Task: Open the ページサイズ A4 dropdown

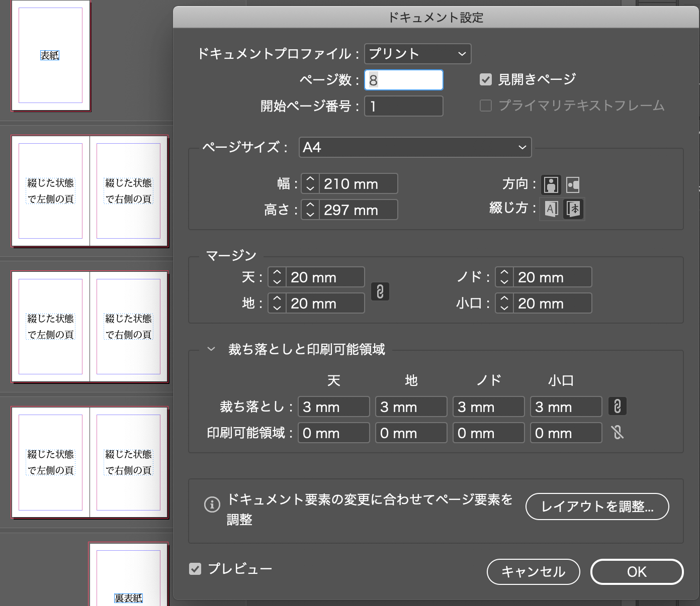Action: [415, 147]
